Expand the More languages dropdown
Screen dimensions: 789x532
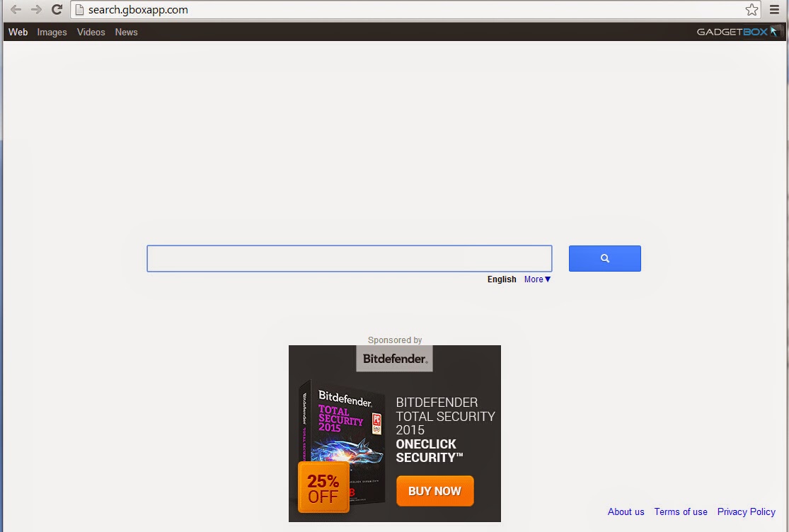point(537,279)
